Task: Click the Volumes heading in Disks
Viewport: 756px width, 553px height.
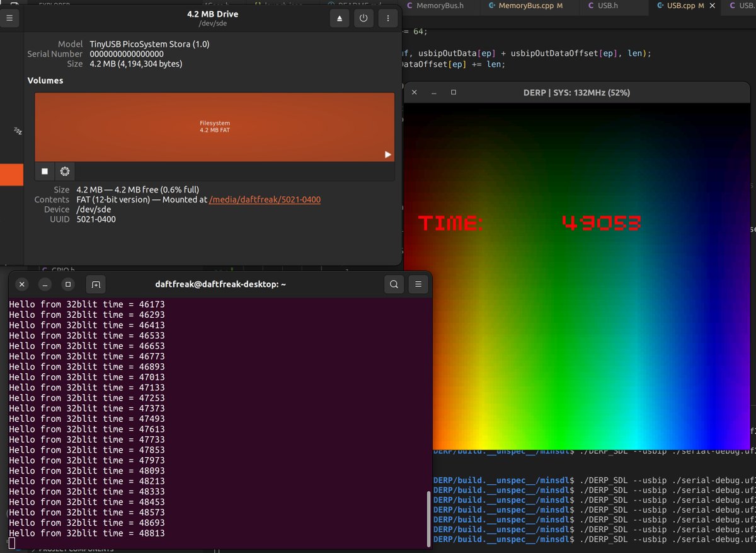Action: pos(45,81)
